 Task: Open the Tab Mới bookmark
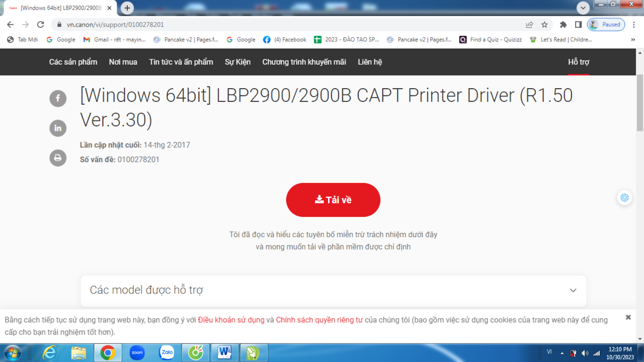[x=23, y=39]
